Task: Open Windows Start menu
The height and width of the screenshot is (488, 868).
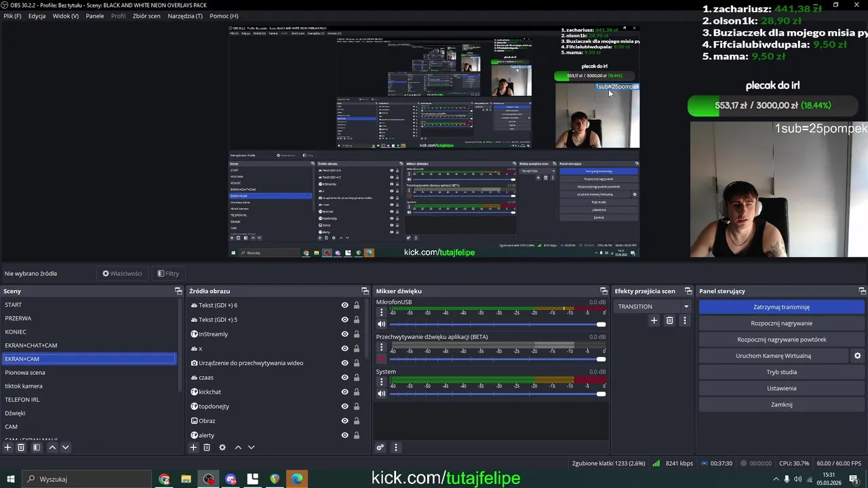Action: coord(10,479)
